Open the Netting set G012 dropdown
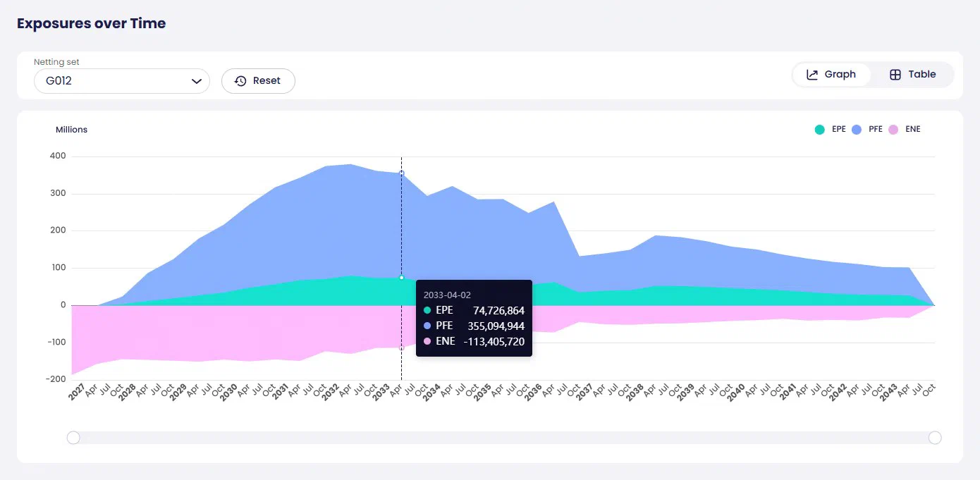 pyautogui.click(x=122, y=81)
